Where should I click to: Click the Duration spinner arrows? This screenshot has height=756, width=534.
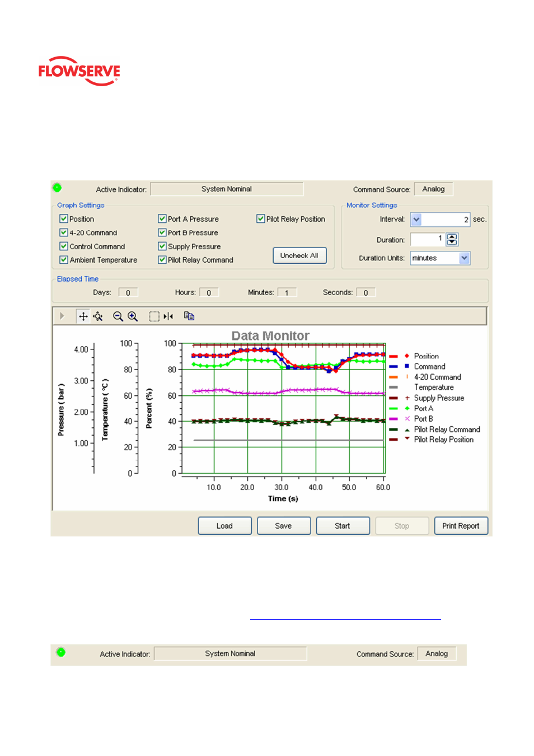[452, 240]
